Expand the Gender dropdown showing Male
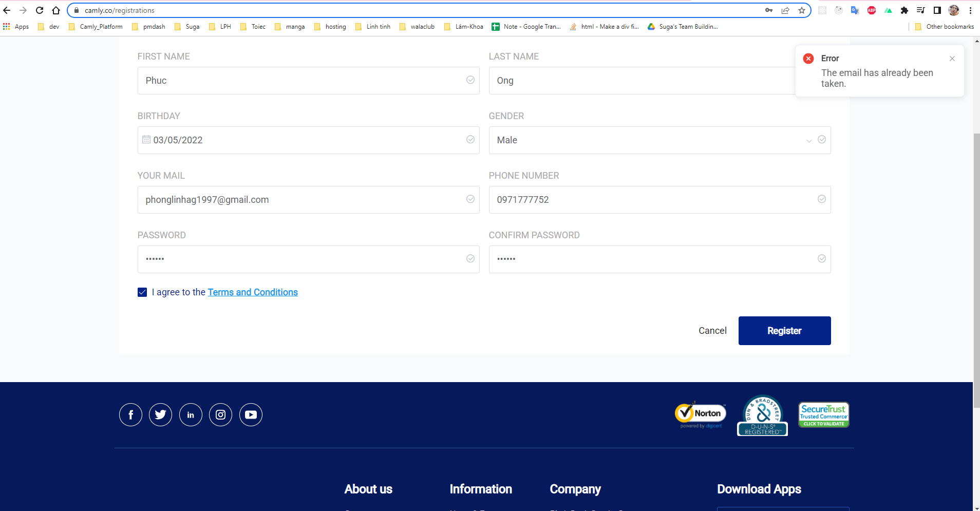 click(x=659, y=140)
